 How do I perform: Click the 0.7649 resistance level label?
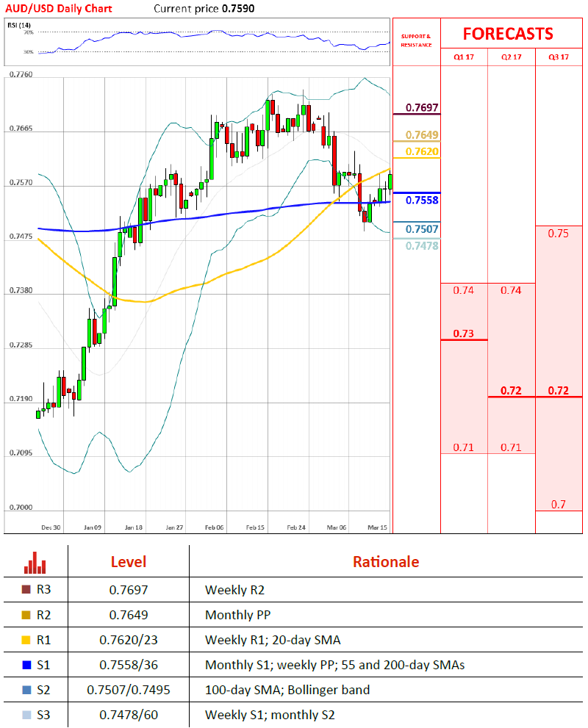click(x=422, y=134)
